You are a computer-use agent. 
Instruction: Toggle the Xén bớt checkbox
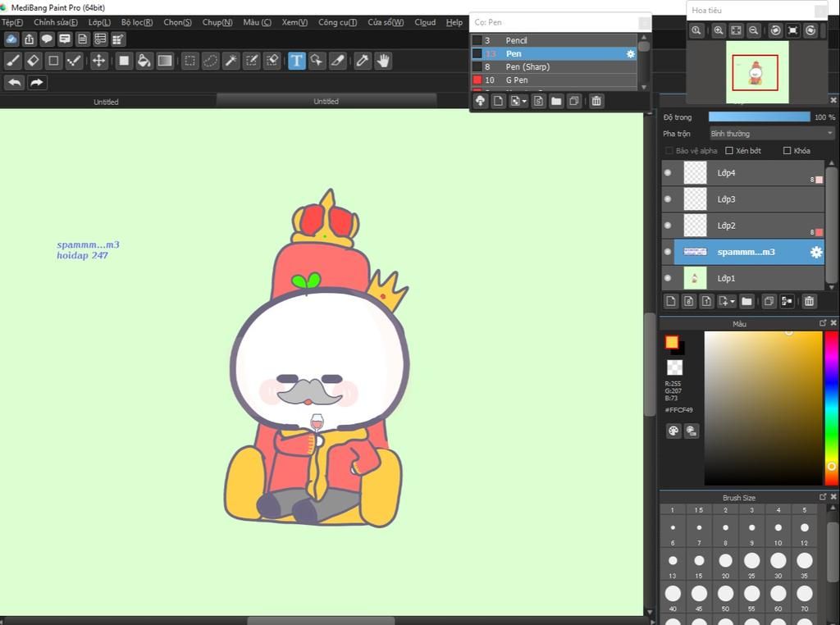[x=729, y=150]
